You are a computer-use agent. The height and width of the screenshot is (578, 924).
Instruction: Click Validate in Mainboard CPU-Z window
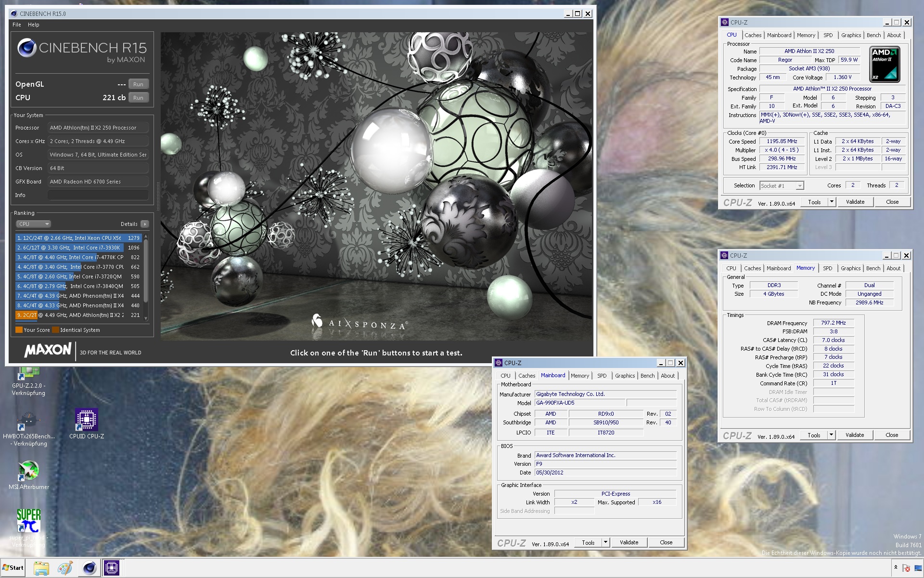point(629,542)
